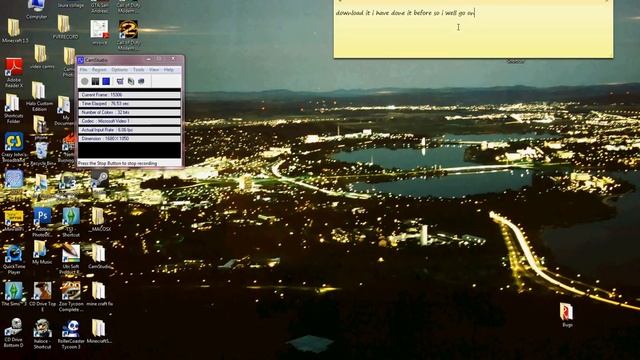Click the 'Number of Colors' row in CamStudio
Viewport: 640px width, 360px height.
pos(129,112)
